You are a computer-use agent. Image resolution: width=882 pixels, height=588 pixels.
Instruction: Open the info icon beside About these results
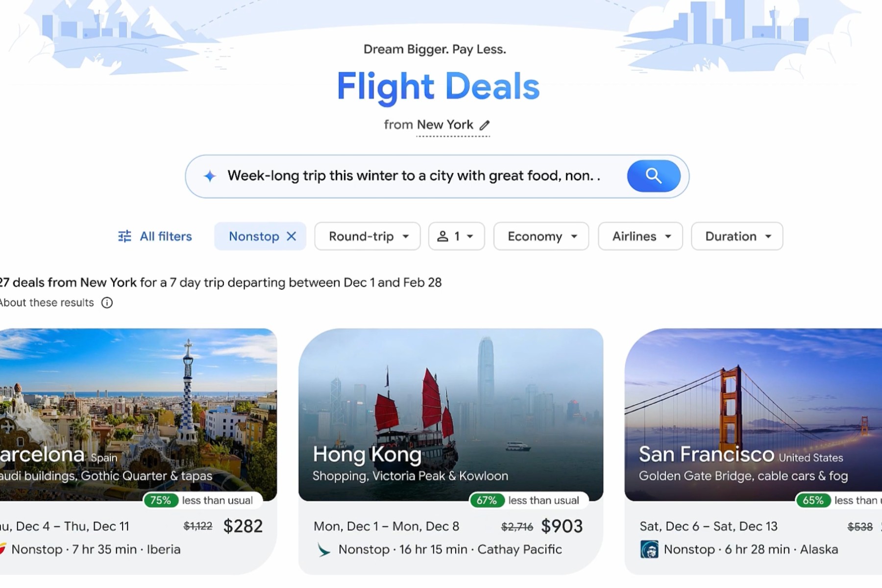pos(107,303)
